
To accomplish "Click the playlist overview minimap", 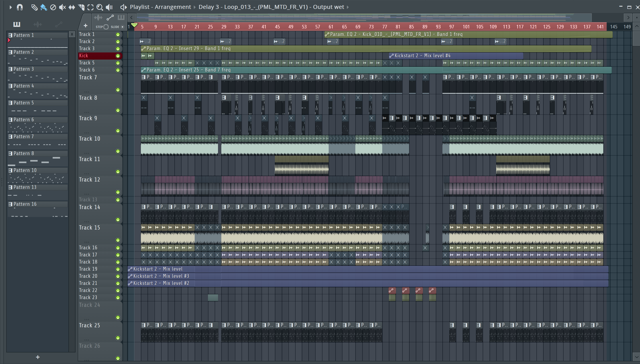I will (x=364, y=18).
